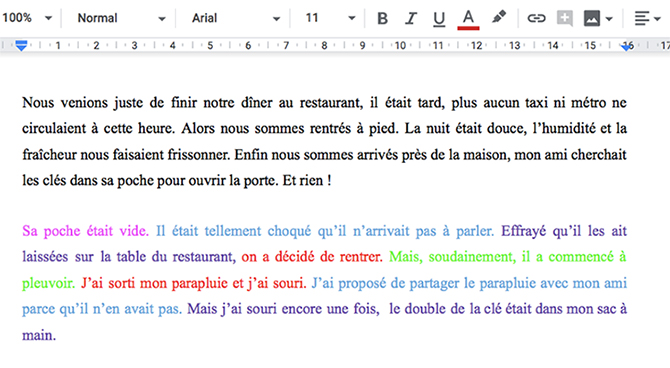Viewport: 670px width, 368px height.
Task: Open the text color picker
Action: pos(468,20)
